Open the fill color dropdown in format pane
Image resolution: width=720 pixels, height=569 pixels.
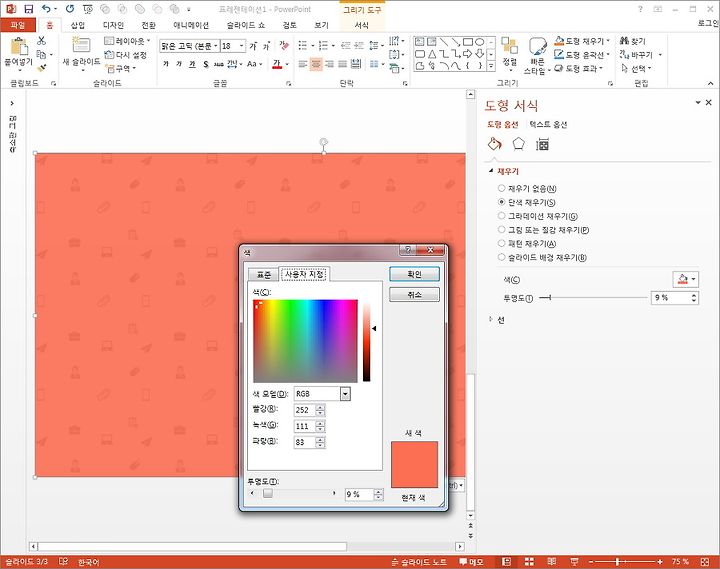click(x=693, y=279)
